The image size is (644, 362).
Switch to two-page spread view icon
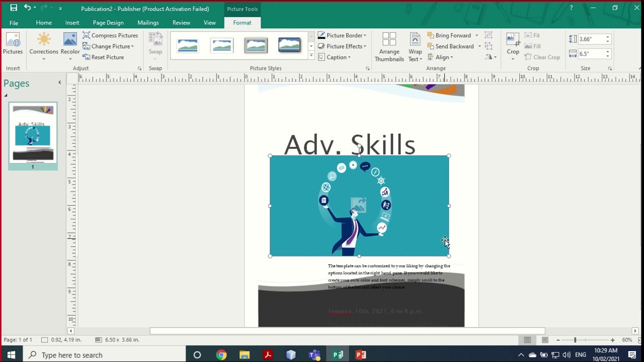pos(545,340)
